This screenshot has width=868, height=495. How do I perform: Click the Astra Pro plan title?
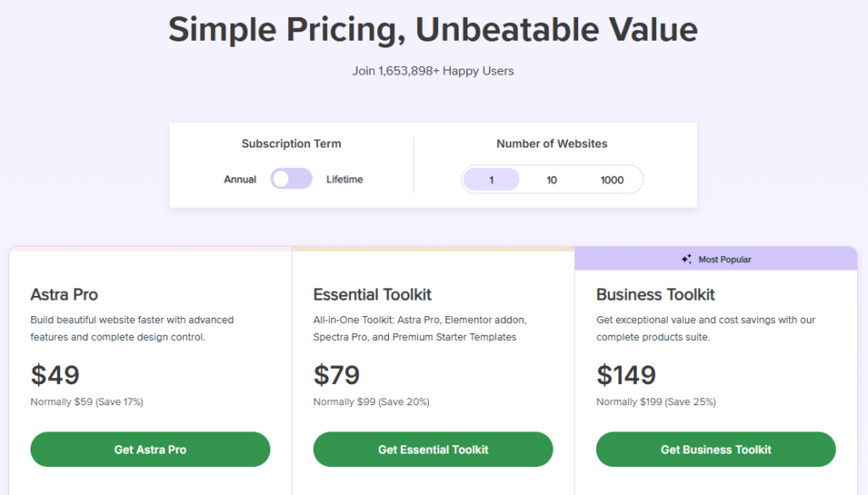click(x=64, y=295)
